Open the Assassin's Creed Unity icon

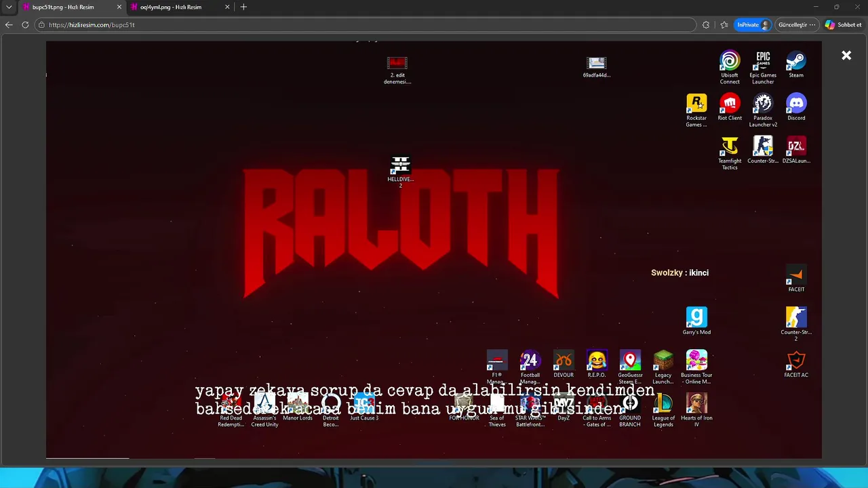[264, 411]
